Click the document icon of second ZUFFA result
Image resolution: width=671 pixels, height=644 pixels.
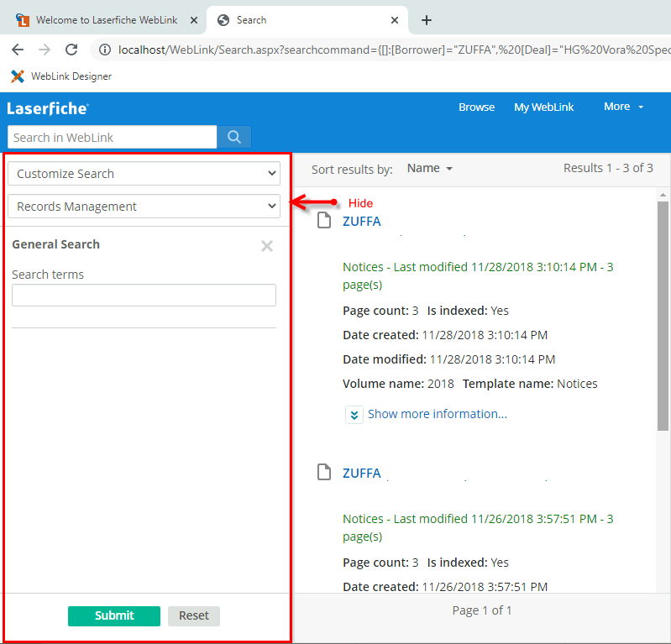(x=324, y=472)
